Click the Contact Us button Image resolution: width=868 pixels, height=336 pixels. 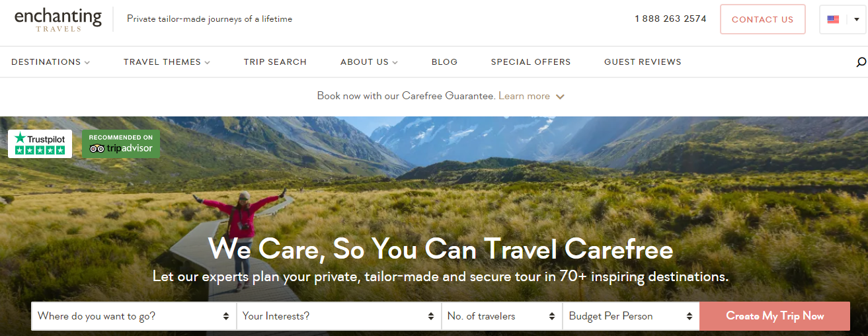762,19
